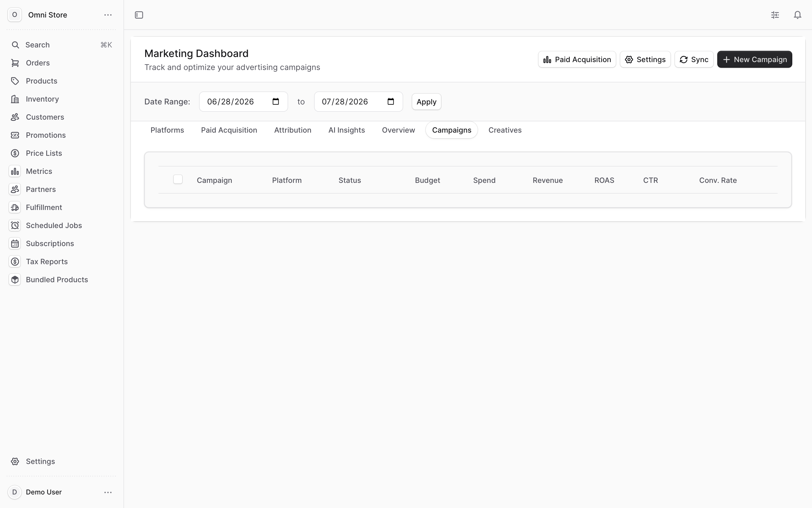Click the Bundled Products box icon
This screenshot has width=812, height=508.
(15, 279)
